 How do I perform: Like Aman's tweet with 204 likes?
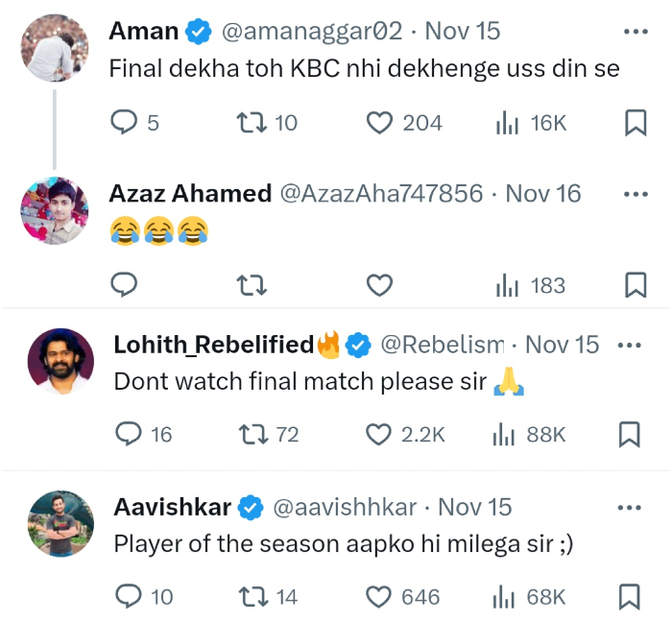point(381,123)
